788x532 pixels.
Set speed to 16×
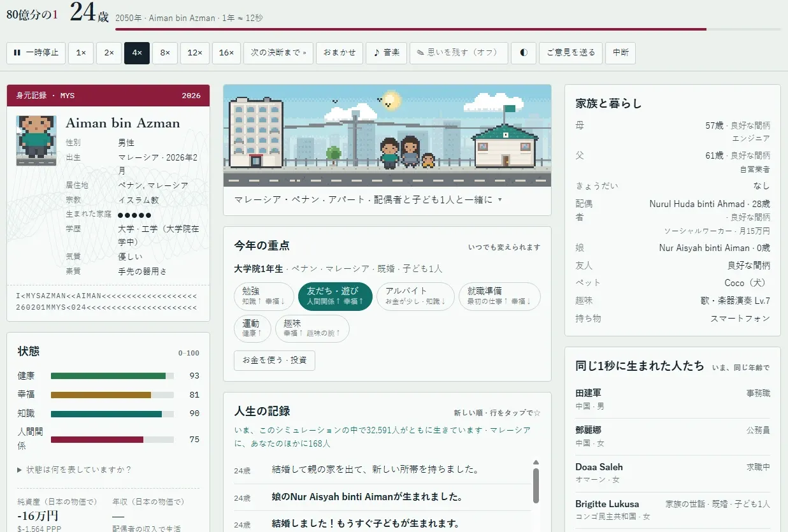226,53
